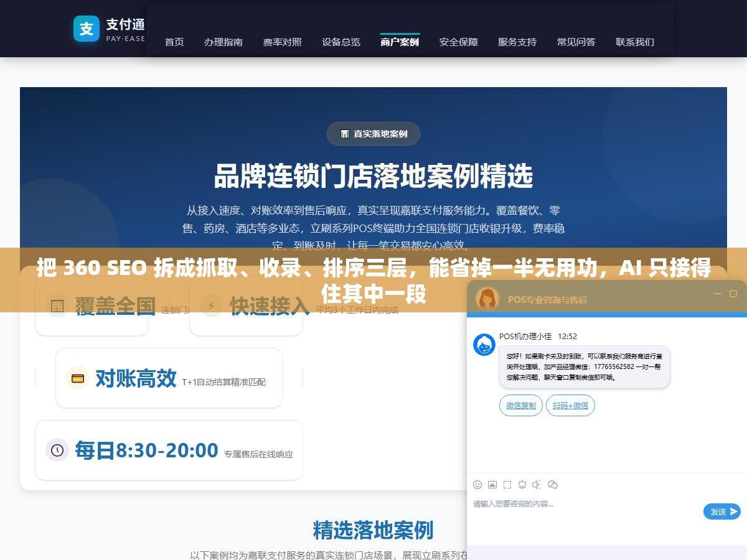
Task: Click 专属售后在线响应 text
Action: (258, 454)
